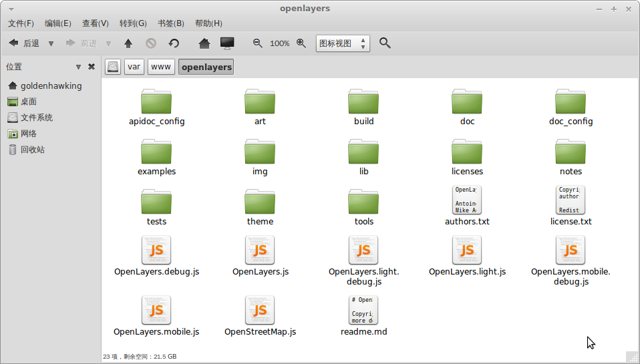This screenshot has width=640, height=364.
Task: Click the www path bar button
Action: (x=161, y=67)
